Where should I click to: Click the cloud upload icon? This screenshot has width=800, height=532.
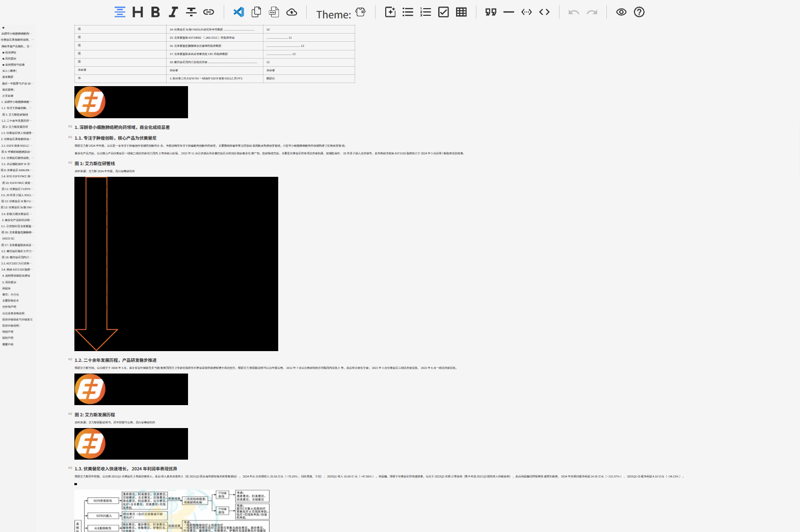(x=292, y=12)
